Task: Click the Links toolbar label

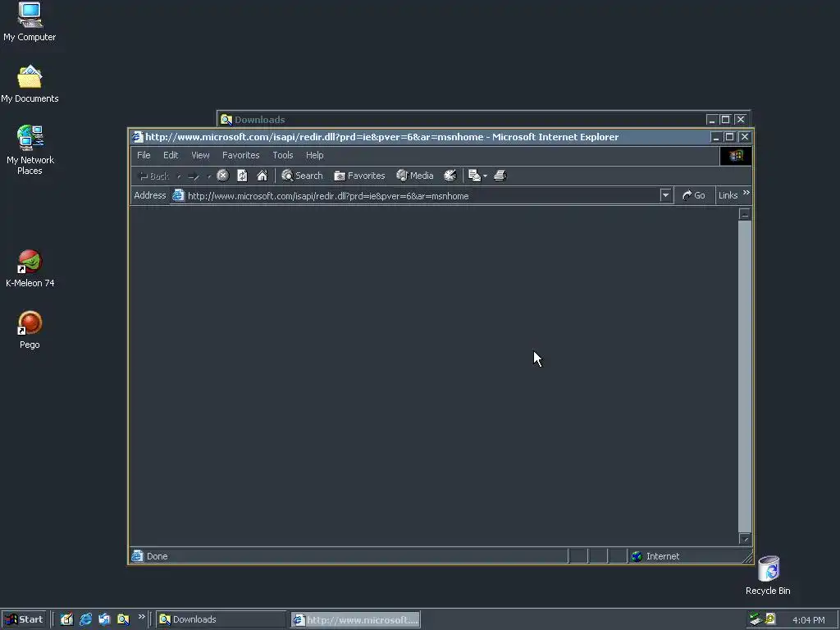Action: [728, 195]
